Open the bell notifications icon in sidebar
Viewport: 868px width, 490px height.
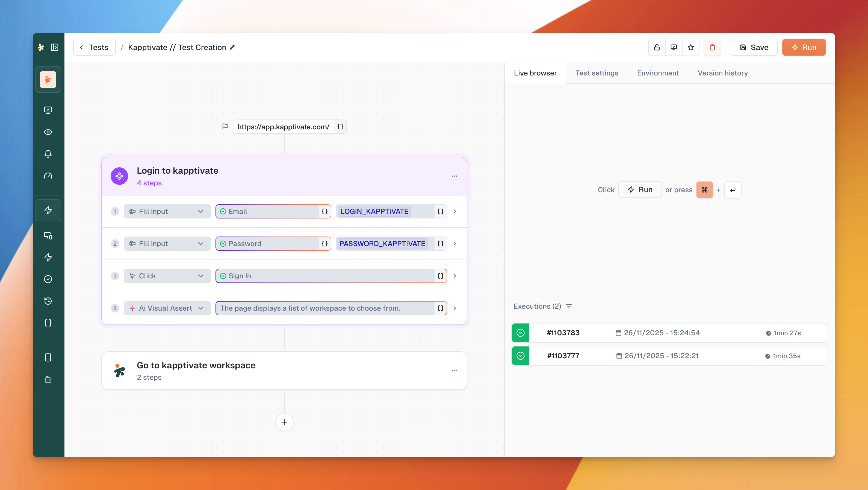[x=48, y=154]
